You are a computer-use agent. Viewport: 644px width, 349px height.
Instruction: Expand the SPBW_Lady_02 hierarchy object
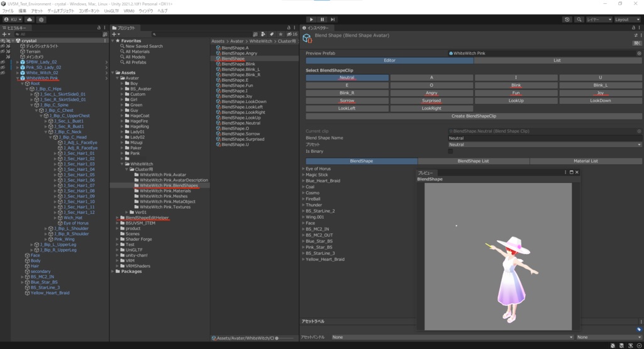click(18, 62)
